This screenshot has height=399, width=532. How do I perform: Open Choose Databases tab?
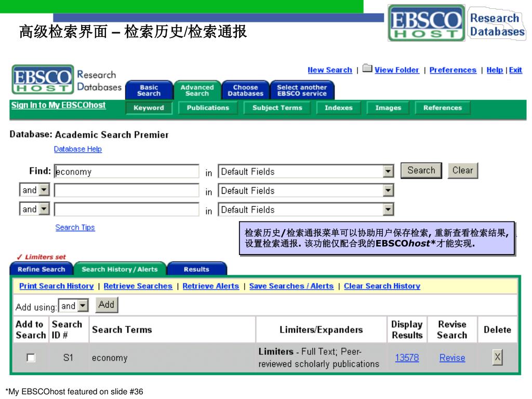point(245,90)
